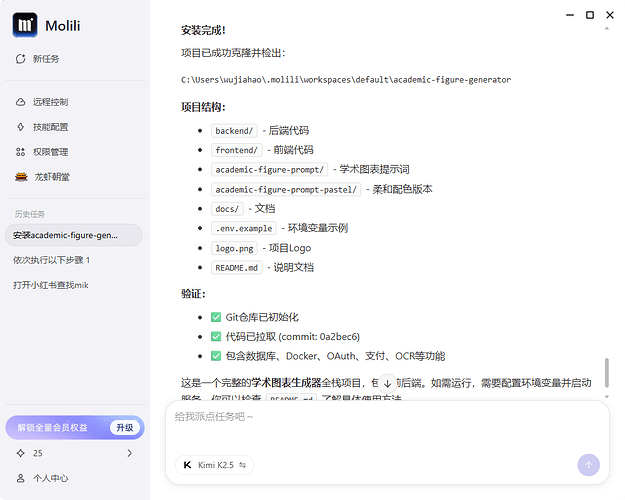Image resolution: width=625 pixels, height=500 pixels.
Task: Click the backend/ code label
Action: [x=234, y=131]
